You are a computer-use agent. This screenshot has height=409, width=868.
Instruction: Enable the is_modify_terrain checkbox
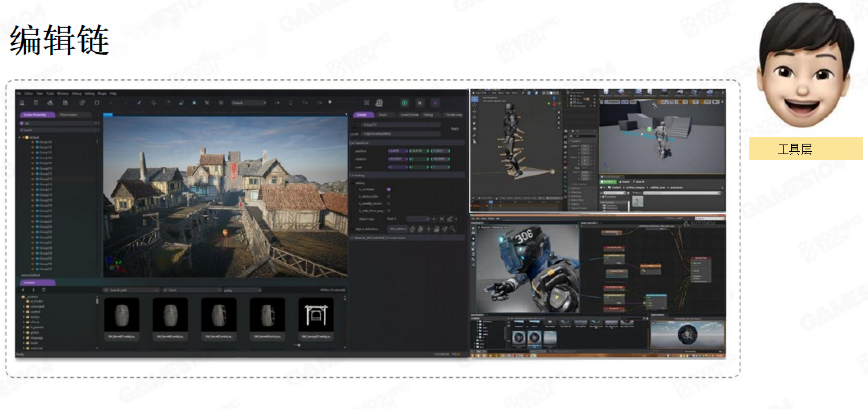tap(389, 203)
